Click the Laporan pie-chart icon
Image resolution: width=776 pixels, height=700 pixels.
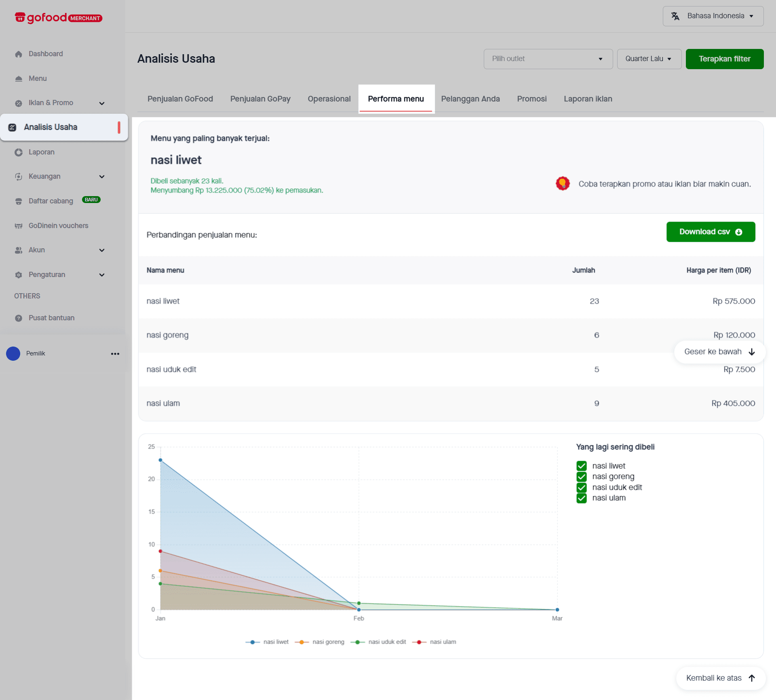coord(19,152)
